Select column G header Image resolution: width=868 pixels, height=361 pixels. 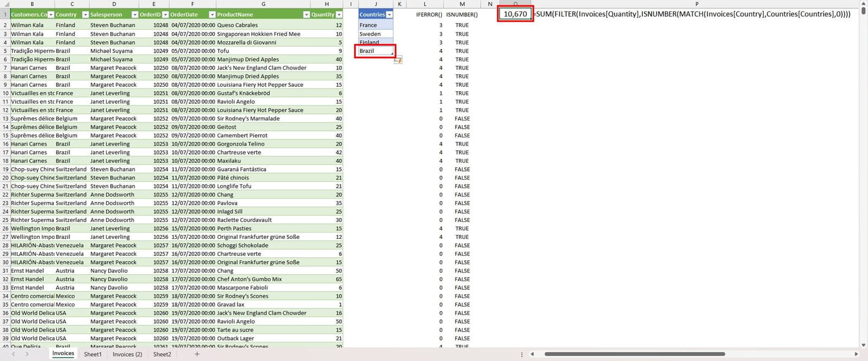click(263, 4)
